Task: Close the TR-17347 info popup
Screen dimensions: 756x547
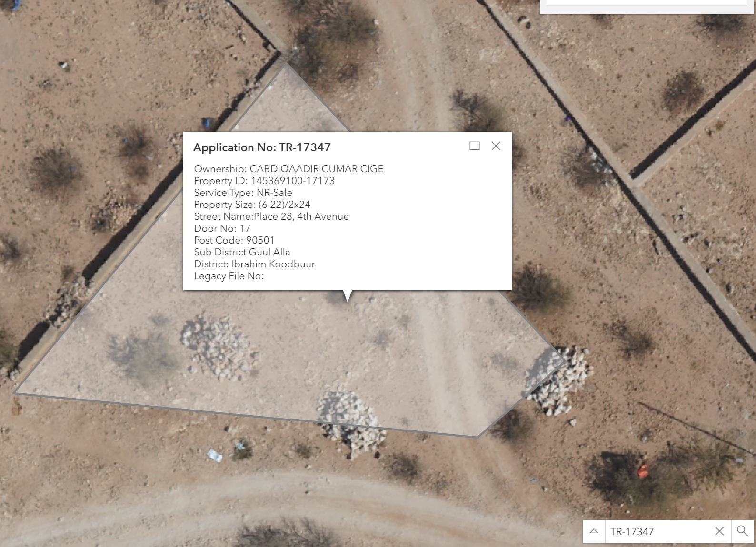Action: [496, 146]
